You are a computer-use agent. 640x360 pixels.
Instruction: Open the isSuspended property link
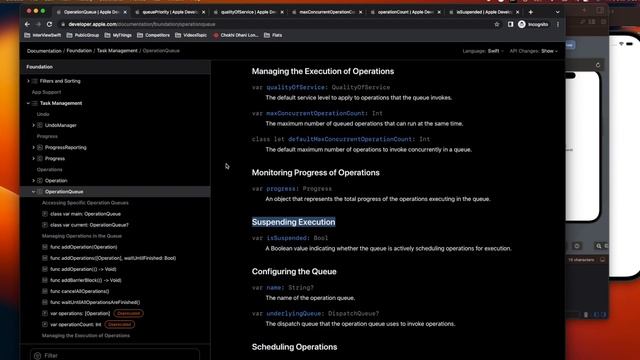(x=286, y=238)
